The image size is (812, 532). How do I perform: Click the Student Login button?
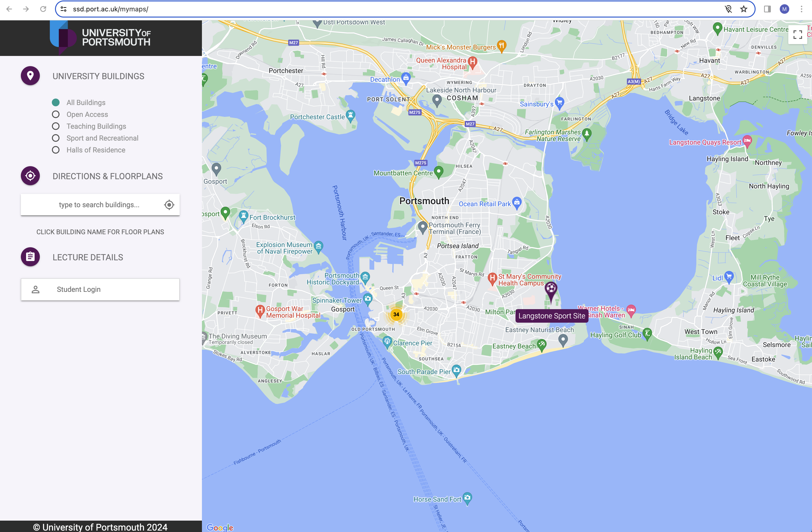100,289
